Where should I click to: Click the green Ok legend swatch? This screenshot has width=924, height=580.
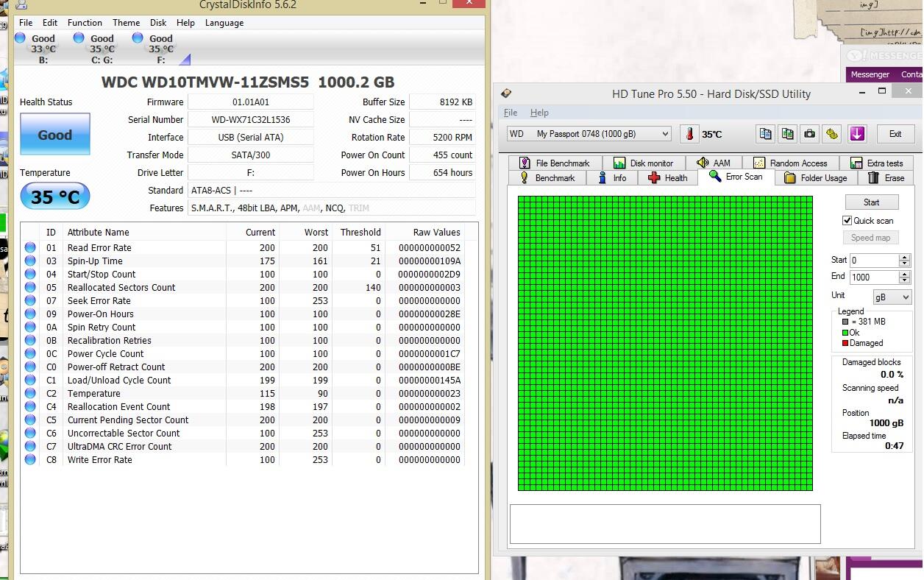(x=845, y=333)
